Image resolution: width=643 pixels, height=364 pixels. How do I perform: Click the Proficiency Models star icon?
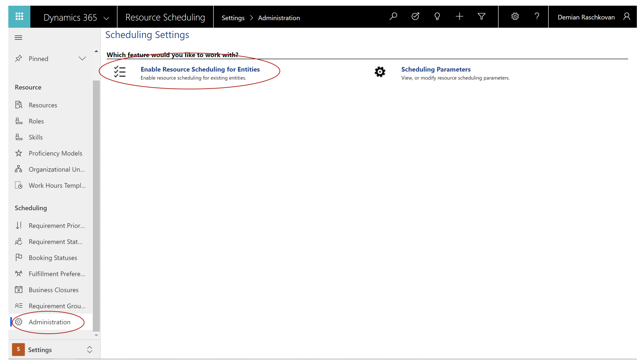tap(19, 153)
